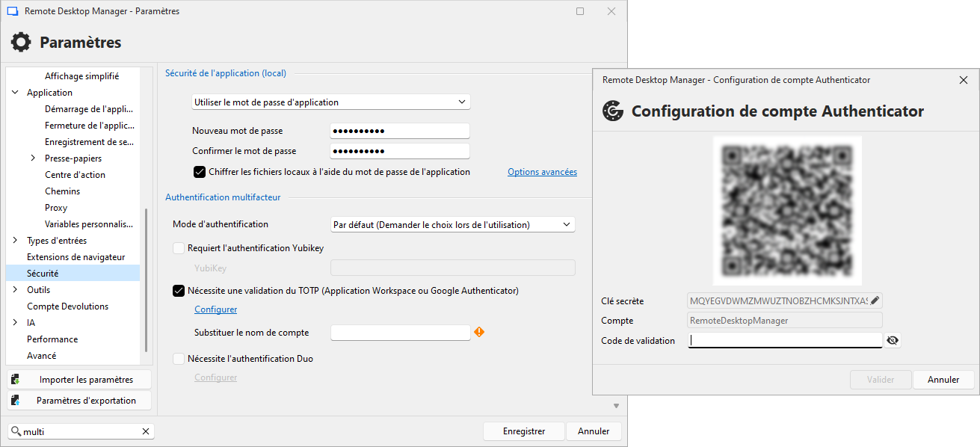980x447 pixels.
Task: Click the Valider button
Action: (x=881, y=380)
